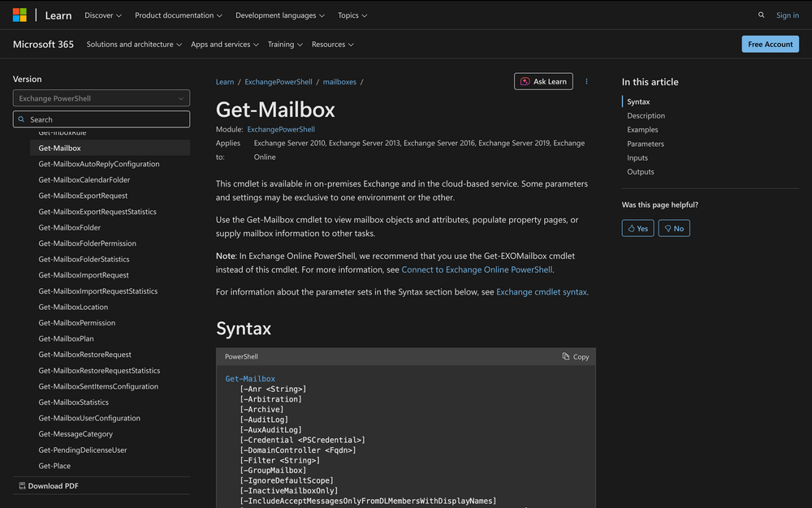The height and width of the screenshot is (508, 812).
Task: Click the Download PDF icon
Action: coord(21,486)
